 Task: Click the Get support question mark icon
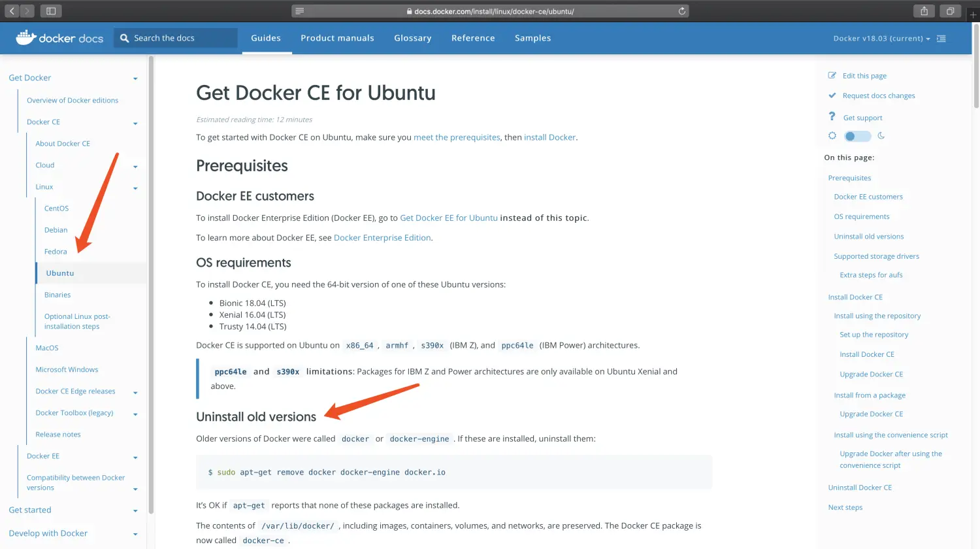(832, 116)
